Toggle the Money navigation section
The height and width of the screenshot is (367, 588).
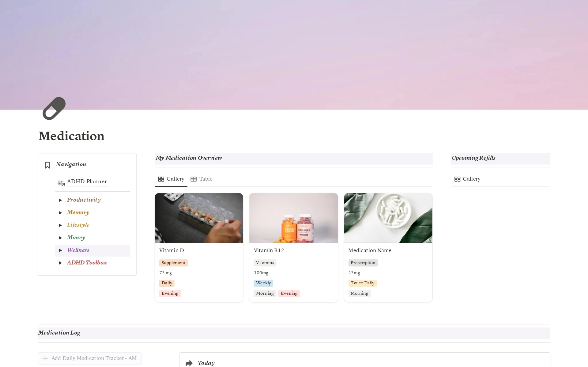tap(61, 238)
